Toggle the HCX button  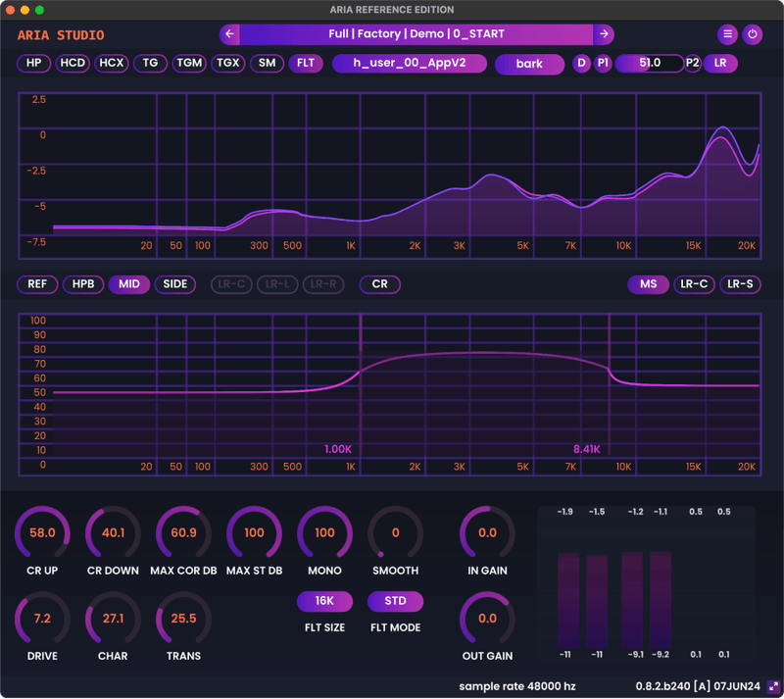(112, 63)
